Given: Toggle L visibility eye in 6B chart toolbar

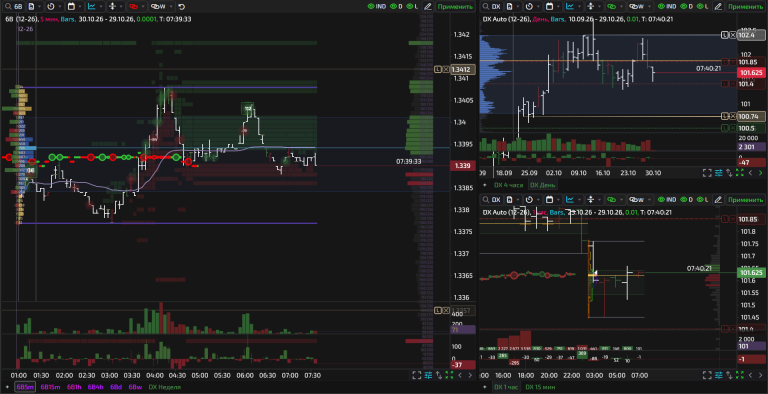Looking at the screenshot, I should point(409,7).
